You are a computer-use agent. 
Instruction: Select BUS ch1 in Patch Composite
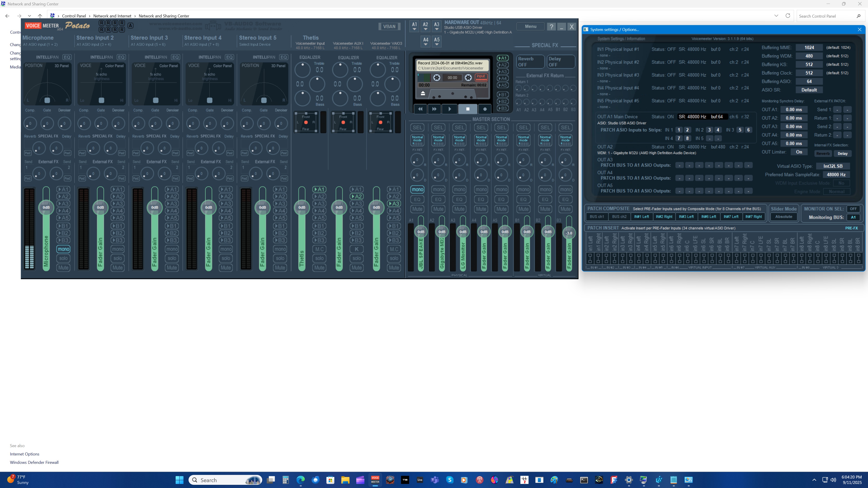pyautogui.click(x=597, y=217)
